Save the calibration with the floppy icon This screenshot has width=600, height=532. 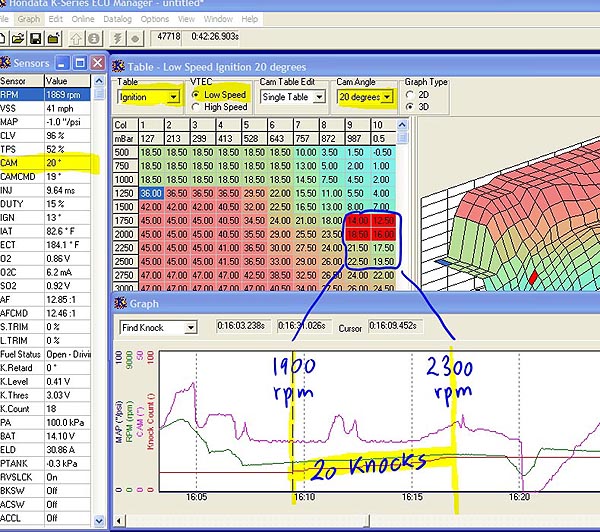(x=36, y=38)
